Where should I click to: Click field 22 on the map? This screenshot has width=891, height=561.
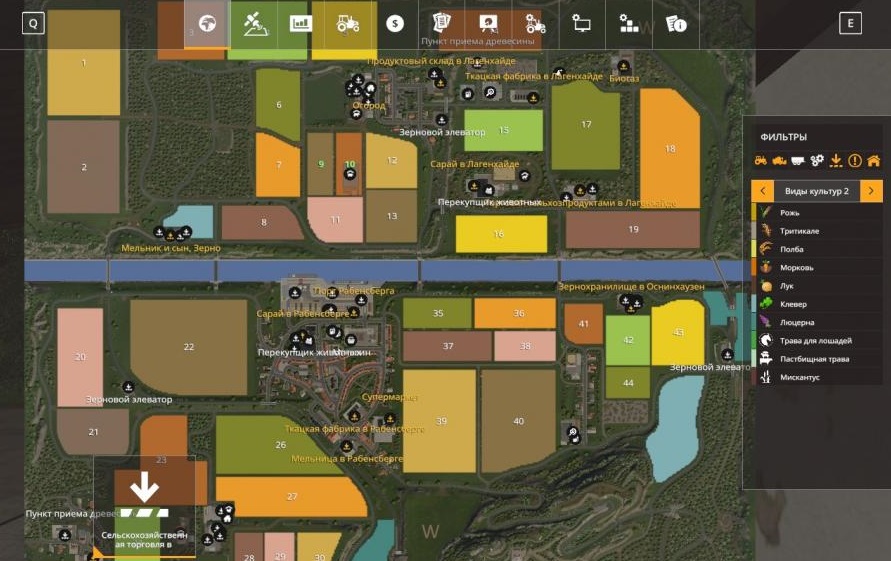coord(188,346)
